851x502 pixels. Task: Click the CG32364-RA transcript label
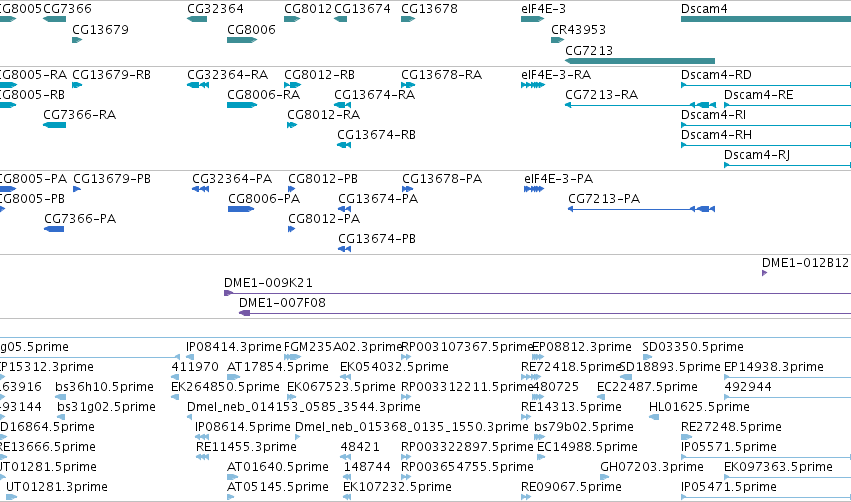click(x=227, y=74)
